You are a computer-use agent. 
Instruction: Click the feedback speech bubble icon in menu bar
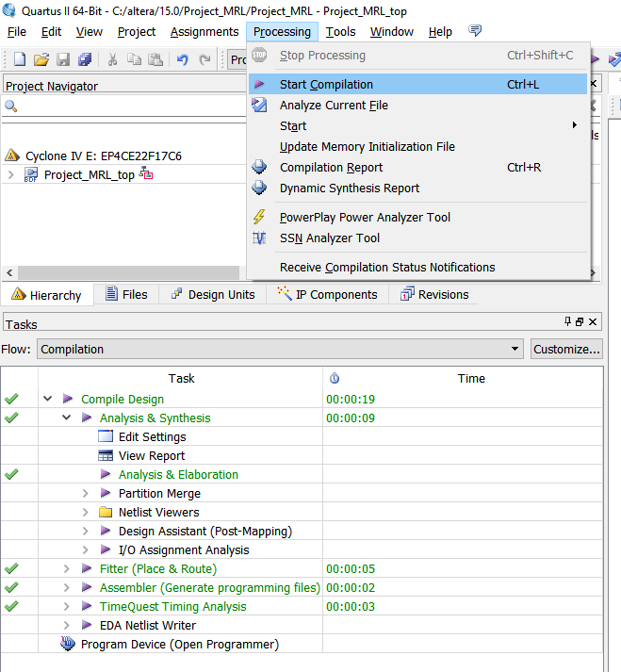point(475,30)
